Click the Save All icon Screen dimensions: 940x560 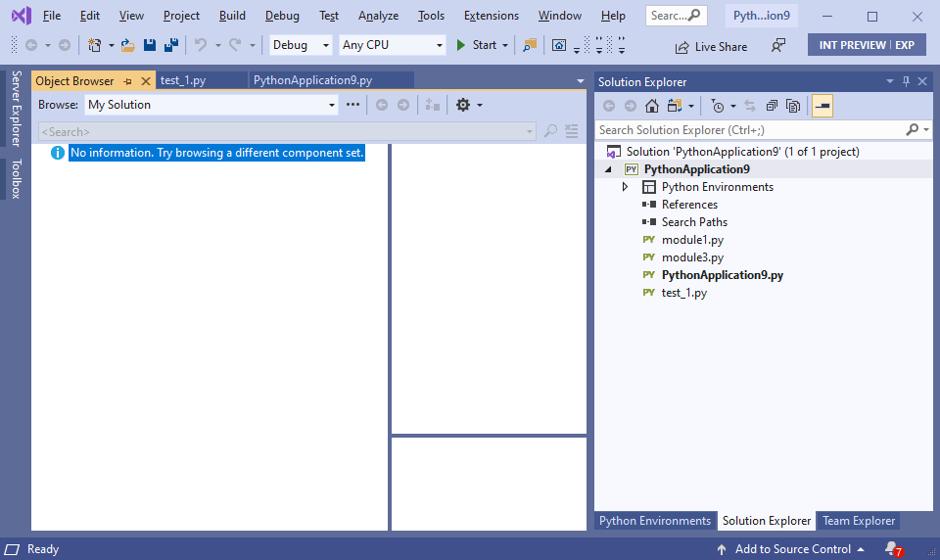tap(171, 45)
